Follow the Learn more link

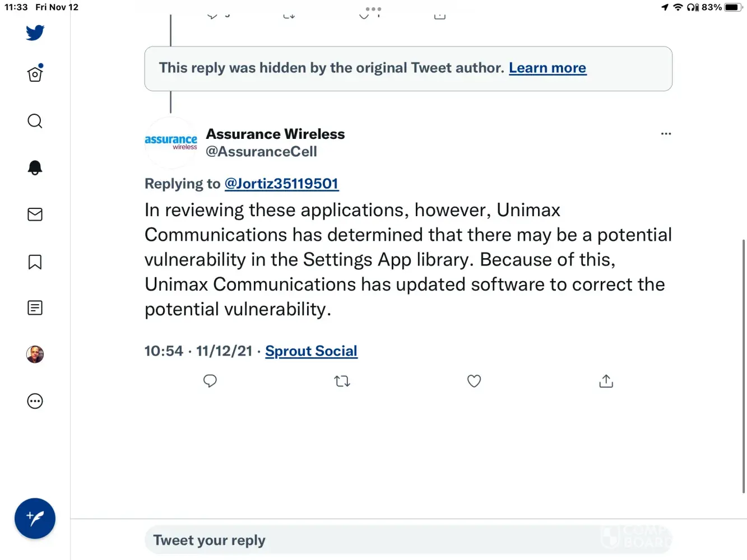(x=547, y=68)
